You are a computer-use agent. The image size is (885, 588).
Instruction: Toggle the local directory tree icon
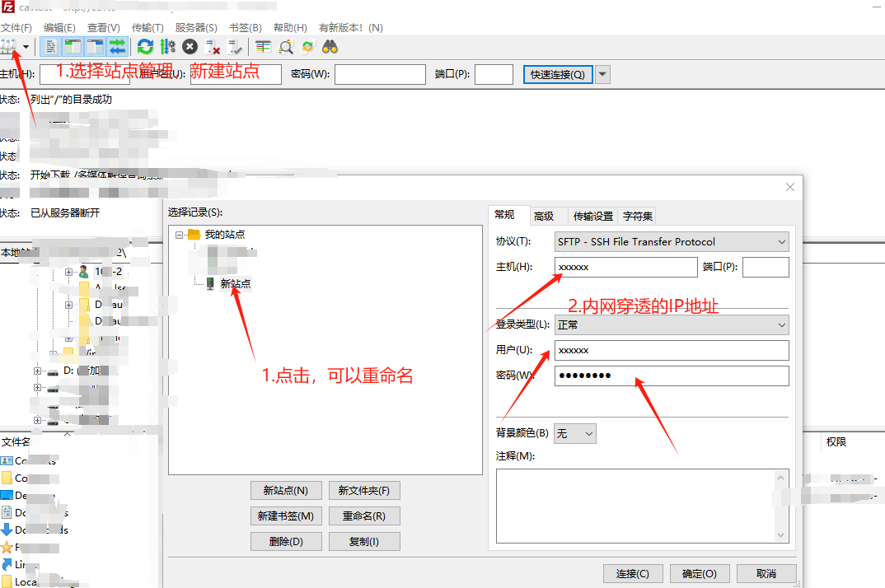coord(73,47)
